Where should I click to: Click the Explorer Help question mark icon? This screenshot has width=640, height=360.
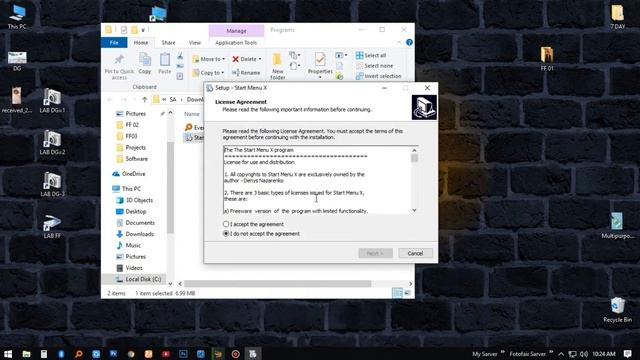tap(409, 42)
